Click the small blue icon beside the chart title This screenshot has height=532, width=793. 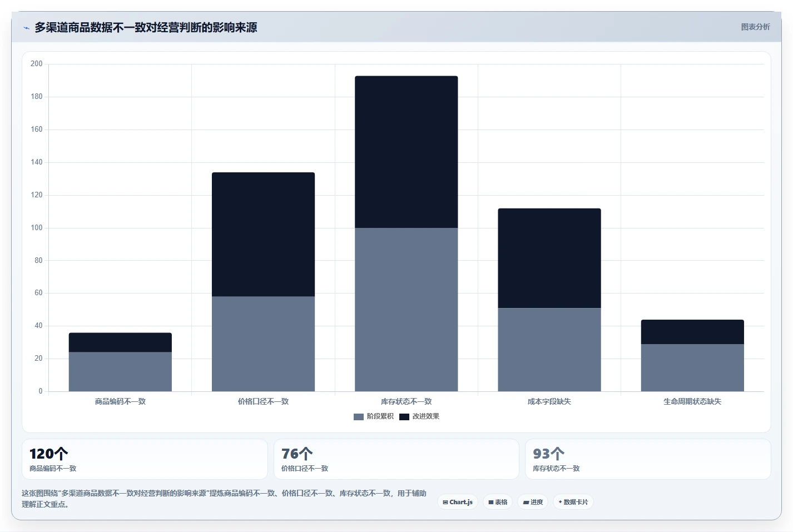[x=26, y=28]
